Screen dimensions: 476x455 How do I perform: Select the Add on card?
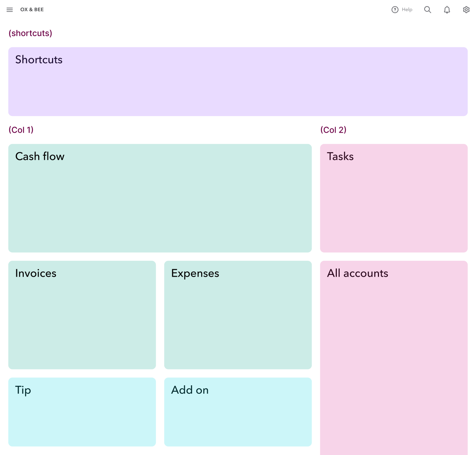pos(238,412)
